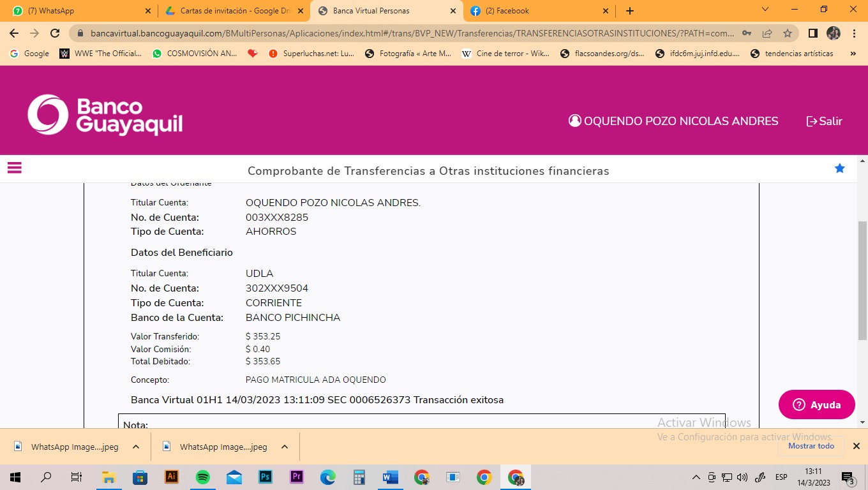Click the Banco Guayaquil logo

tap(105, 115)
